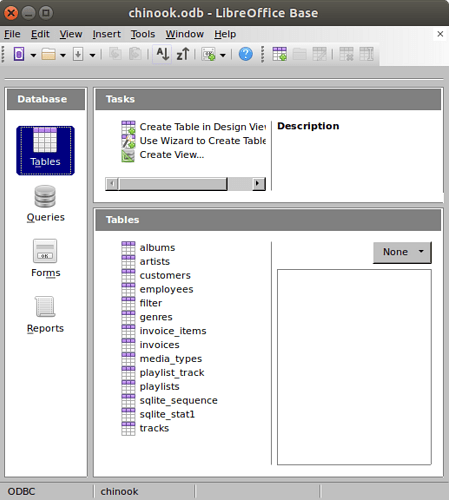Click the Open folder toolbar icon
The height and width of the screenshot is (500, 449).
pyautogui.click(x=49, y=54)
